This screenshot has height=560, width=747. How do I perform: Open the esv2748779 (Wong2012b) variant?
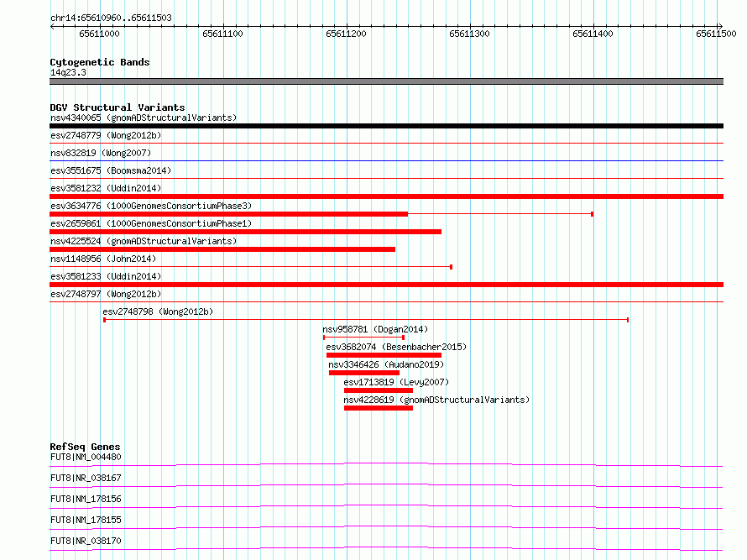[106, 135]
